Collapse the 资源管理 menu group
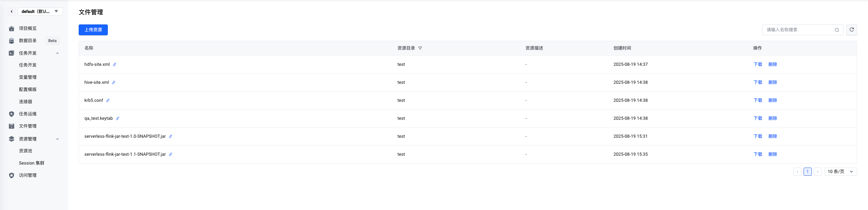Viewport: 868px width, 210px height. click(x=57, y=139)
